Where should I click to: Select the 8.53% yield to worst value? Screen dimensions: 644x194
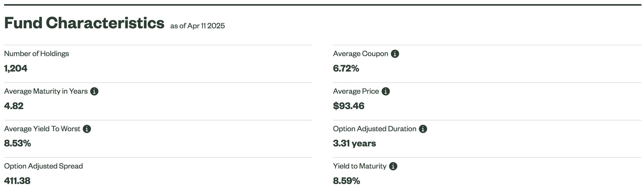[17, 143]
